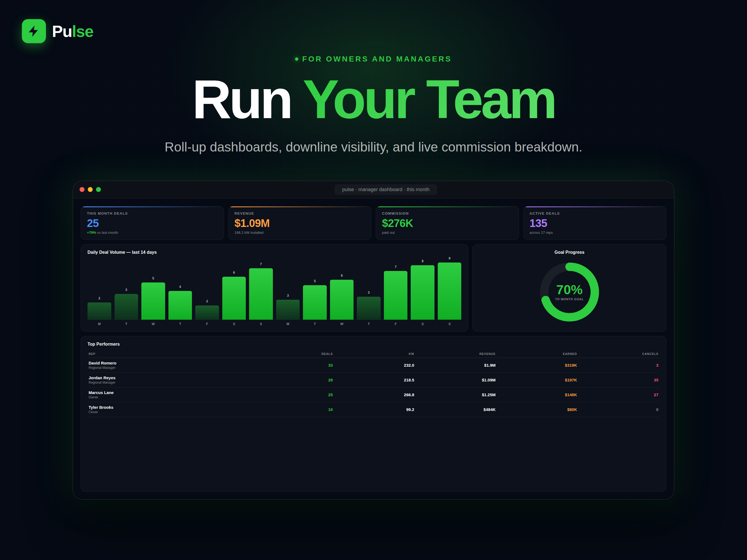The height and width of the screenshot is (560, 747).
Task: Sort by the DEALS column header
Action: [327, 354]
